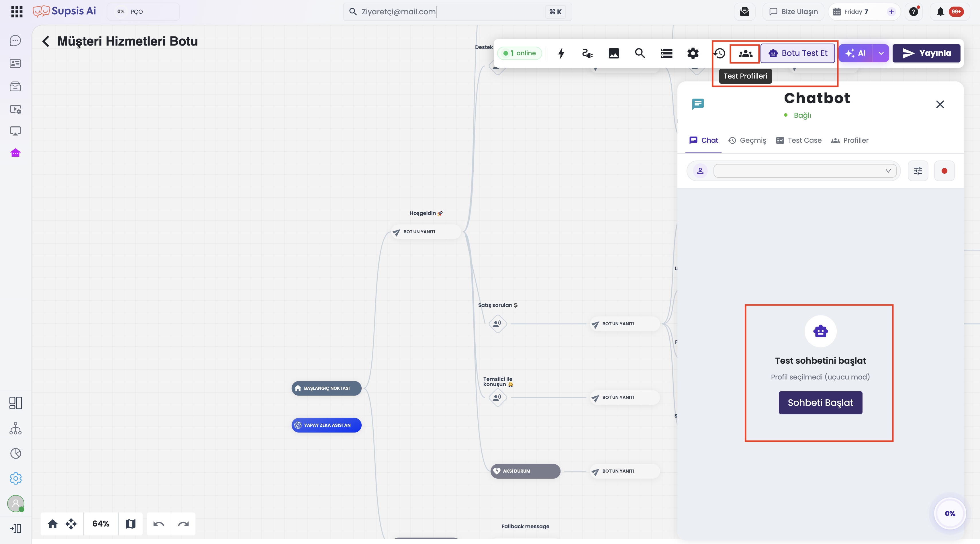The width and height of the screenshot is (980, 544).
Task: Click the circular 0% progress widget
Action: [x=950, y=514]
